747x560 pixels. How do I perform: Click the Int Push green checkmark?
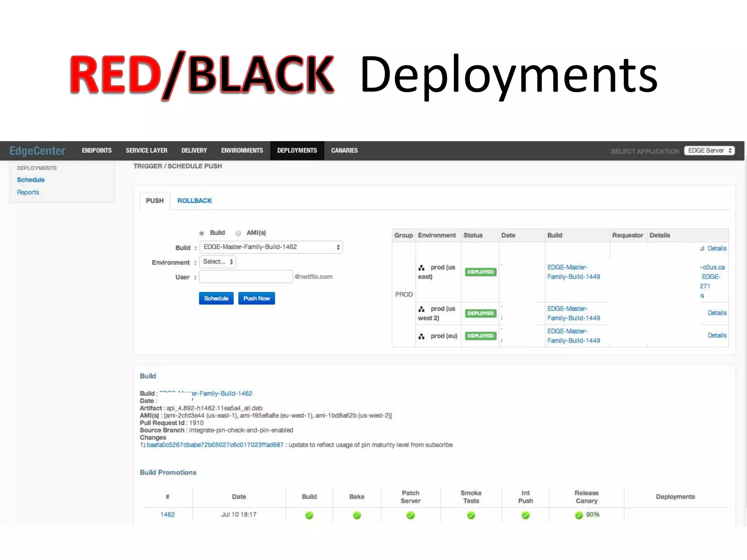coord(526,515)
